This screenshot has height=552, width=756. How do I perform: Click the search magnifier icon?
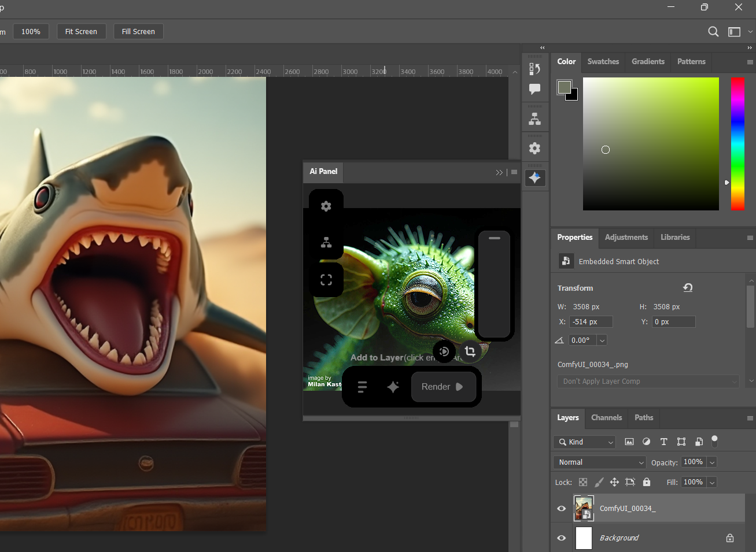pyautogui.click(x=713, y=32)
